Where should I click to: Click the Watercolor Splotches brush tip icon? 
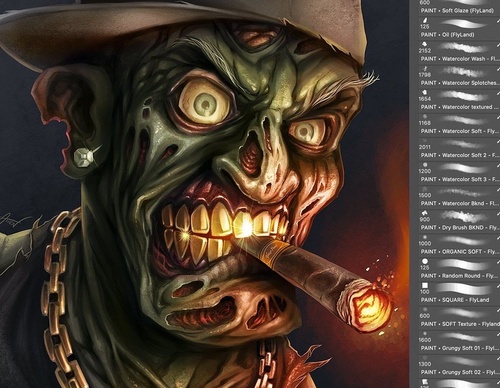coord(425,68)
